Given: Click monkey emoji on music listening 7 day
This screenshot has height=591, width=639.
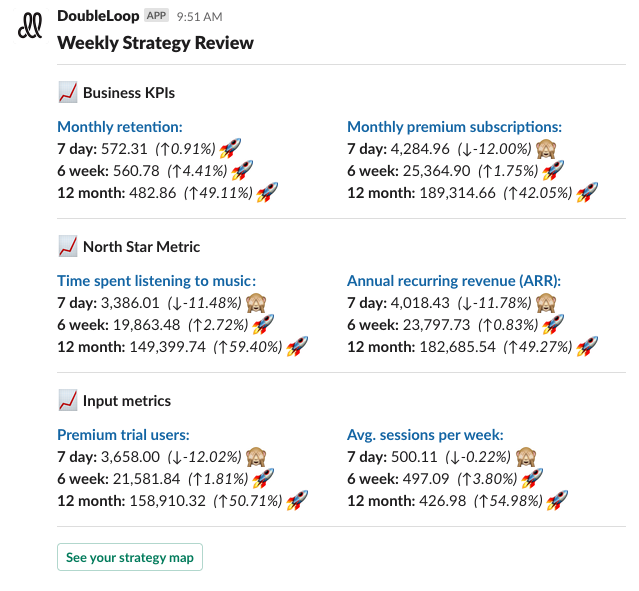Looking at the screenshot, I should [258, 303].
